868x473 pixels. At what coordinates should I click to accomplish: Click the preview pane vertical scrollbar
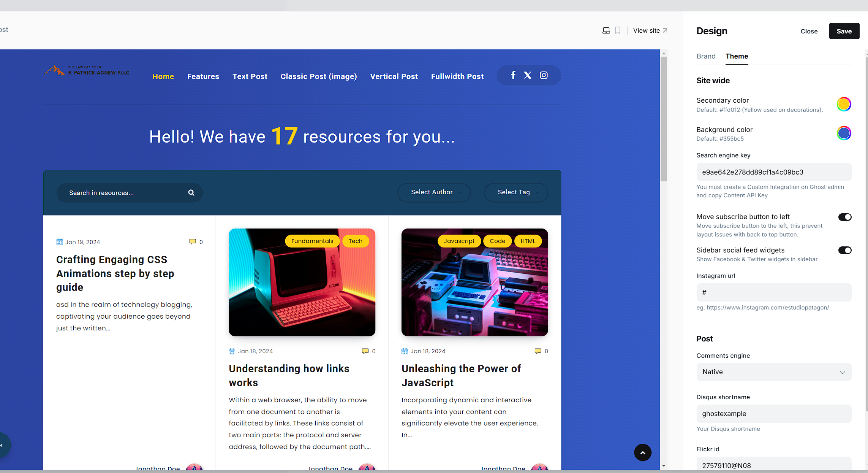pyautogui.click(x=664, y=119)
